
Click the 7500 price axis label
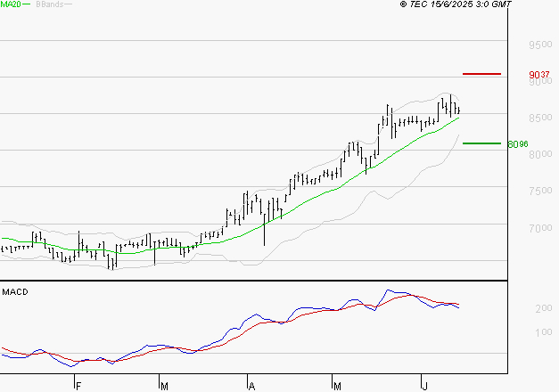coord(540,191)
